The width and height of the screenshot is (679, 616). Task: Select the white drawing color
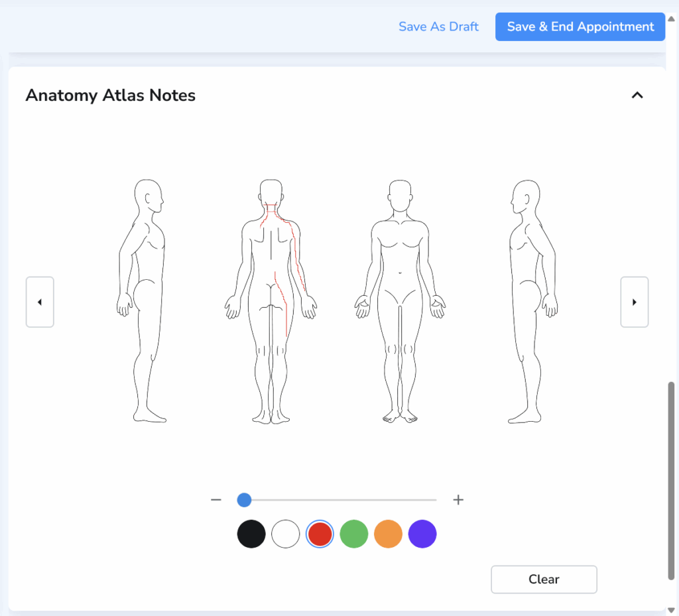click(285, 534)
